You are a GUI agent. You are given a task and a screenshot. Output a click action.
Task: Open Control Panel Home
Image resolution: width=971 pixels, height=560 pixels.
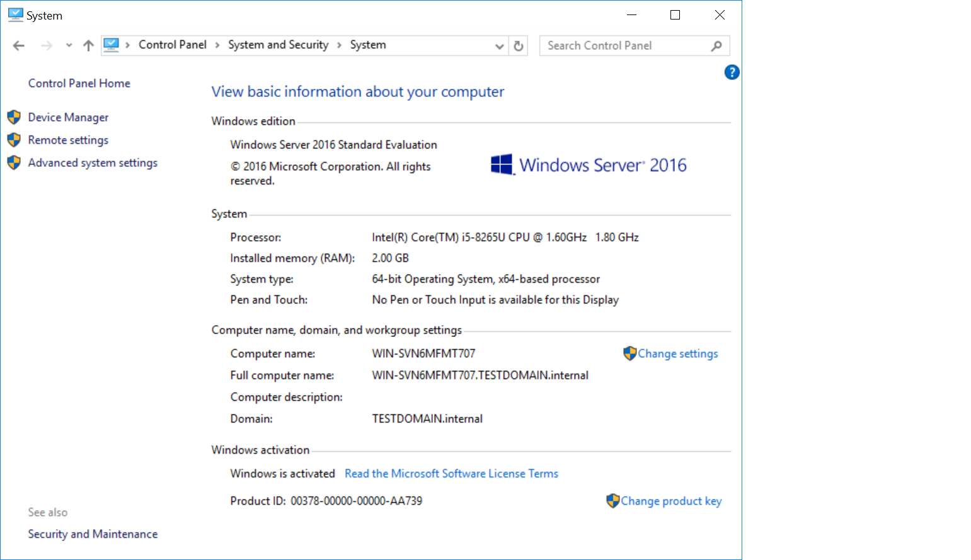click(x=79, y=83)
